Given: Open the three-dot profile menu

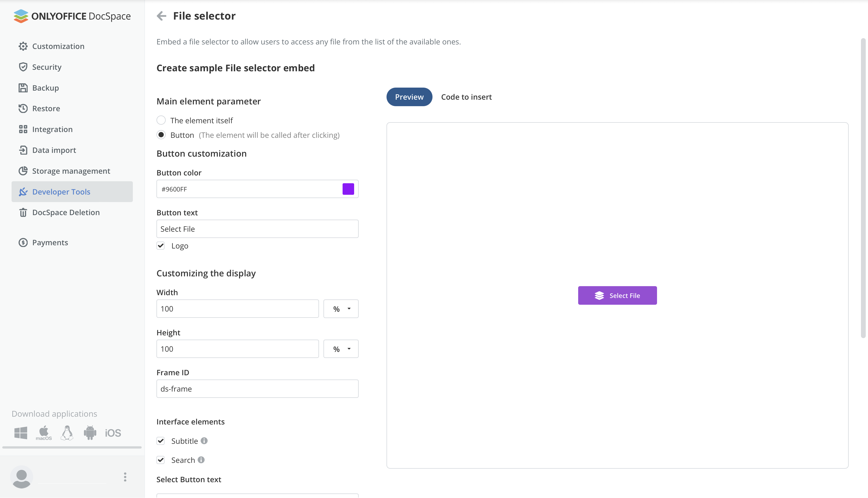Looking at the screenshot, I should 125,477.
